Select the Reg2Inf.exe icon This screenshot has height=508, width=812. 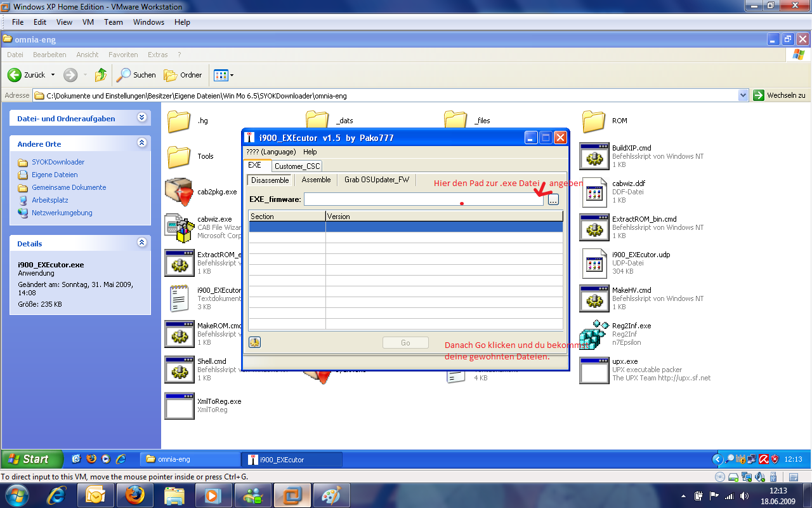594,334
